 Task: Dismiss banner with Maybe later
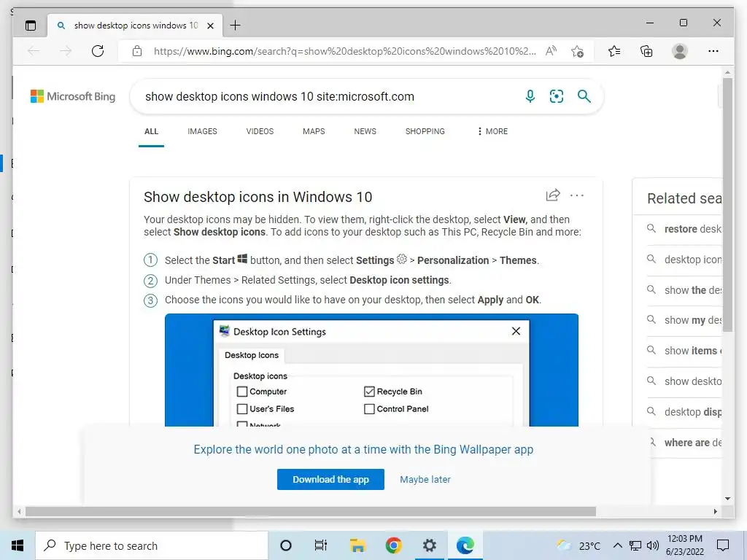tap(425, 480)
